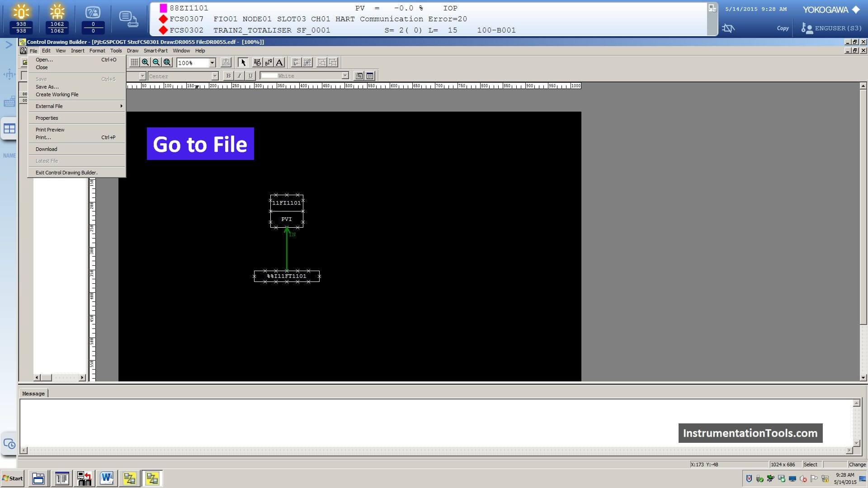
Task: Click the Text tool icon in toolbar
Action: pyautogui.click(x=279, y=62)
